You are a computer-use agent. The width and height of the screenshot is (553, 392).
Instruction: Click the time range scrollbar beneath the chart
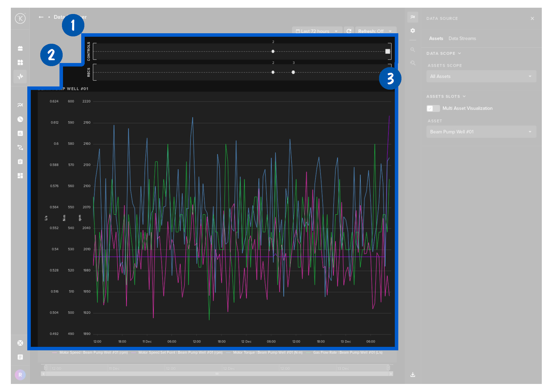click(x=217, y=374)
